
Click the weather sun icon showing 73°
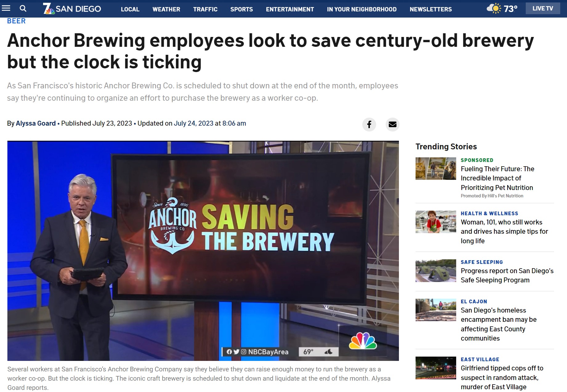(494, 8)
